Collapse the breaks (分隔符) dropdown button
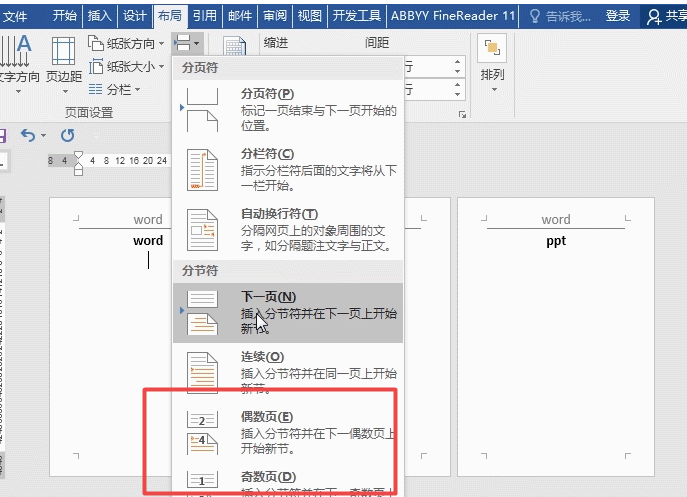687x497 pixels. point(187,43)
